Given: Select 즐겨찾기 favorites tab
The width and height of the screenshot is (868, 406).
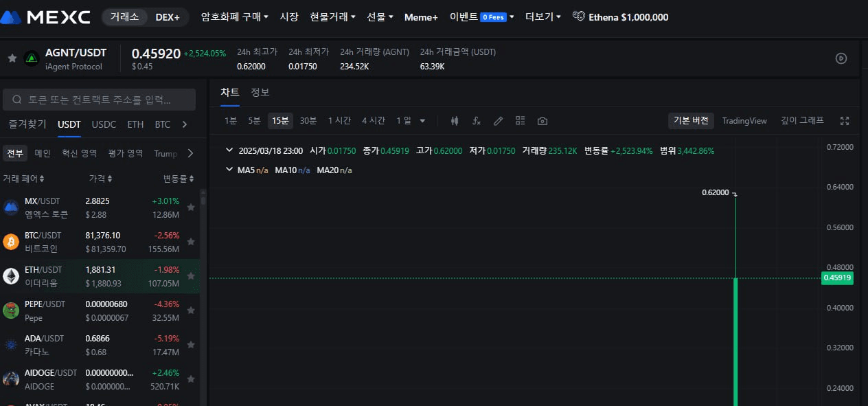Looking at the screenshot, I should coord(27,124).
